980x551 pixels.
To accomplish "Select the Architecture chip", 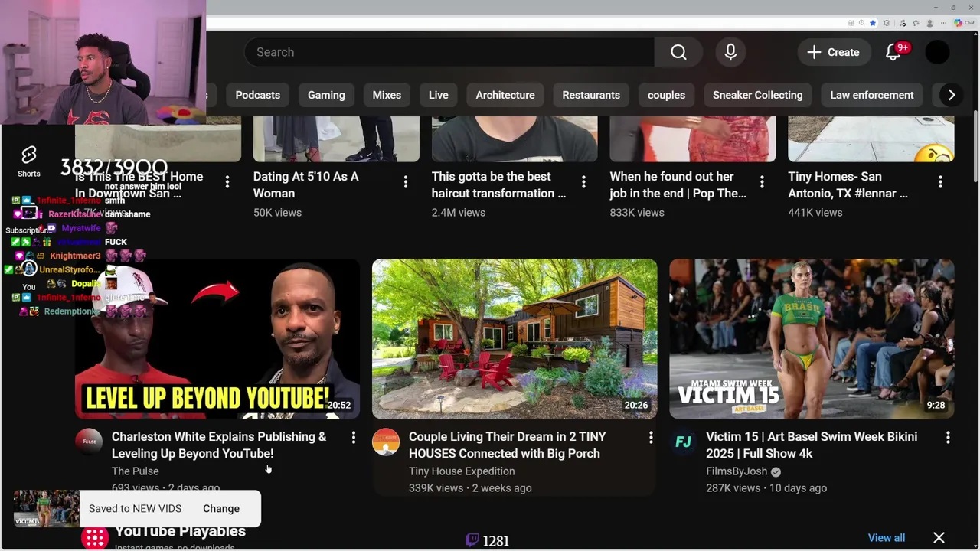I will [x=505, y=95].
